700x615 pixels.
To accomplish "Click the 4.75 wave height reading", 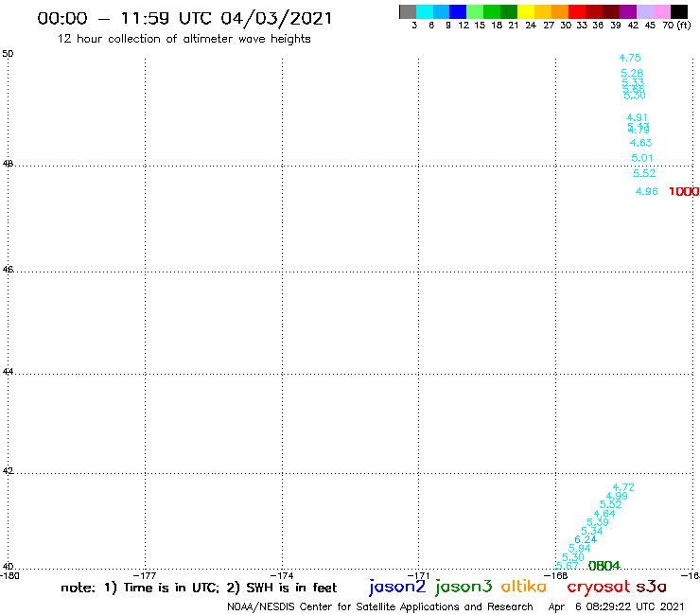I will pyautogui.click(x=630, y=58).
